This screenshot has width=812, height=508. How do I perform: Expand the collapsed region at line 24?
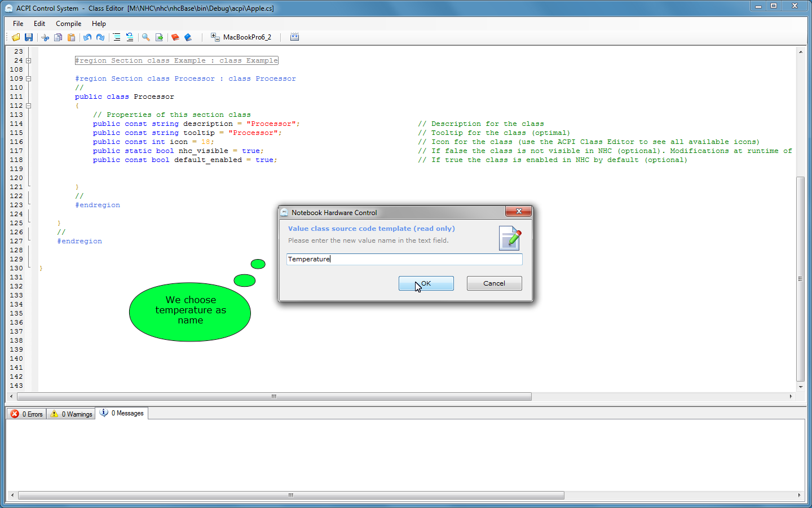(x=28, y=60)
